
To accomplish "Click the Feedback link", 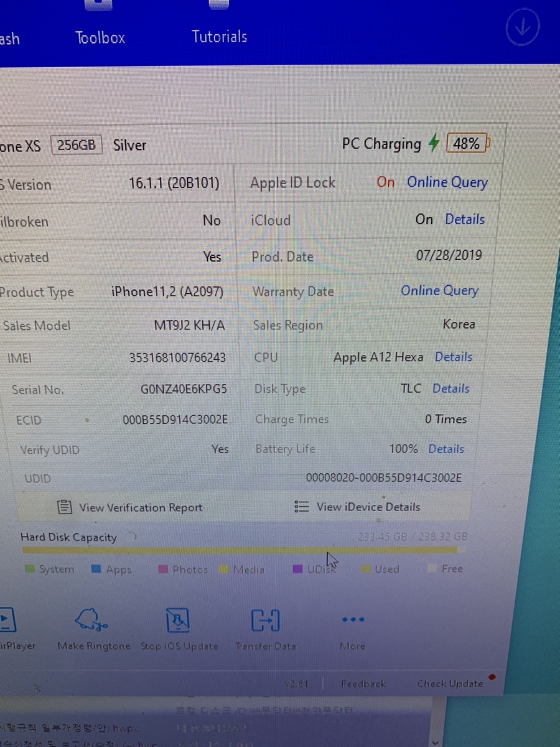I will [363, 684].
